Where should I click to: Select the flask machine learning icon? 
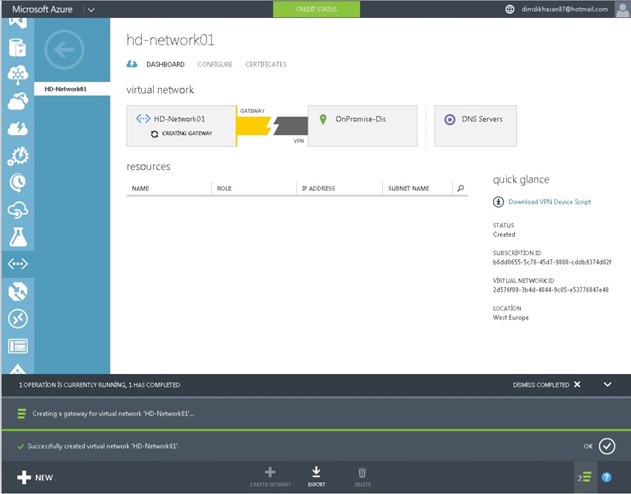[x=18, y=237]
